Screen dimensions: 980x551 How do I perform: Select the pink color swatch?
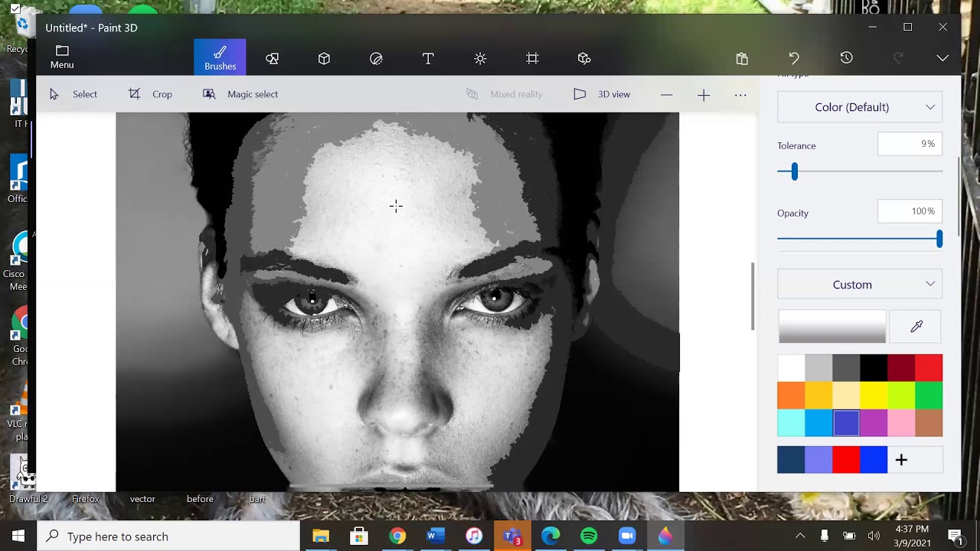901,423
